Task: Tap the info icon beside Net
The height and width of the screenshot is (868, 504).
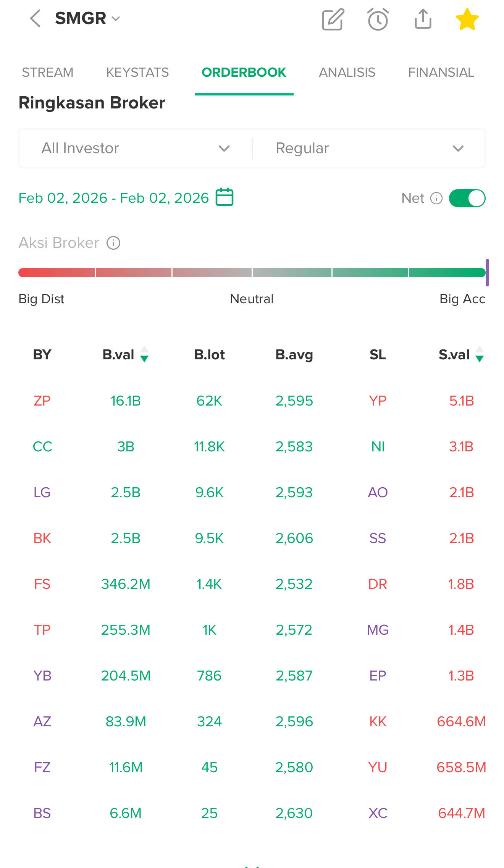Action: click(436, 198)
